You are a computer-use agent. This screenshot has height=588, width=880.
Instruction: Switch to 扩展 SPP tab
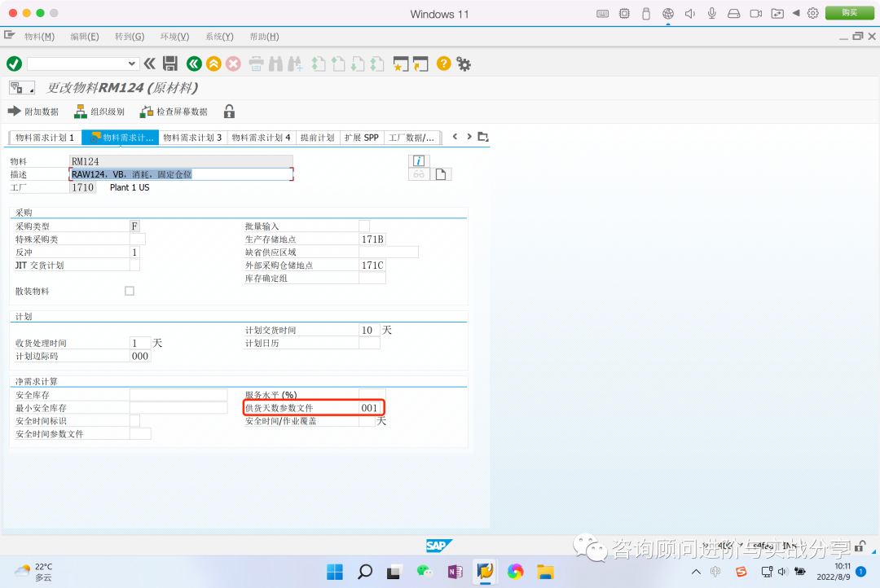(362, 138)
